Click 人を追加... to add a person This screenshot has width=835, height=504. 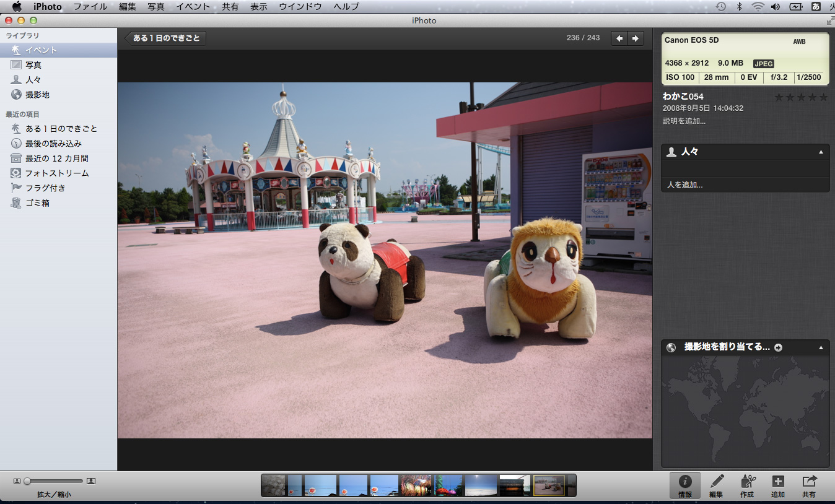click(x=684, y=185)
